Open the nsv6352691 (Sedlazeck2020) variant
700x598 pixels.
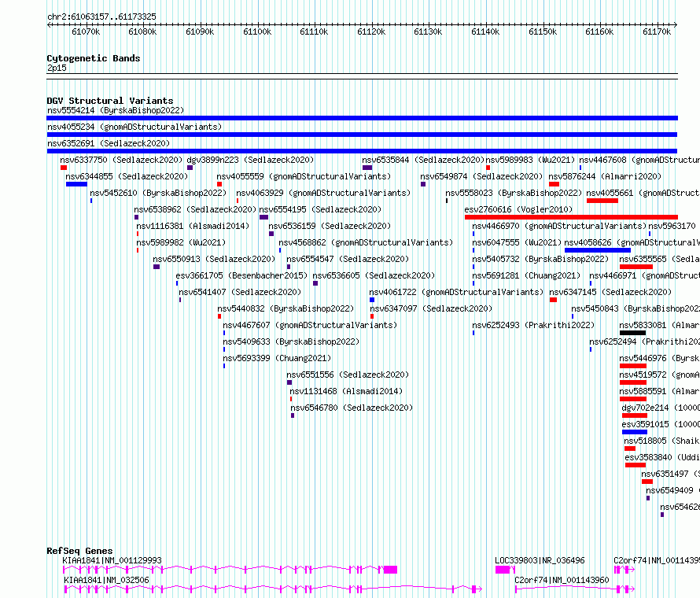(x=109, y=143)
